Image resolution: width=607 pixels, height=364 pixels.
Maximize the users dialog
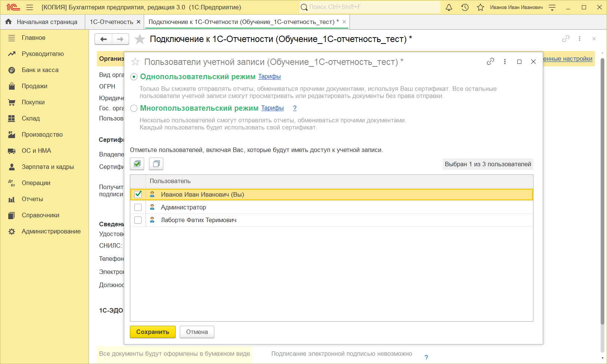pos(519,62)
